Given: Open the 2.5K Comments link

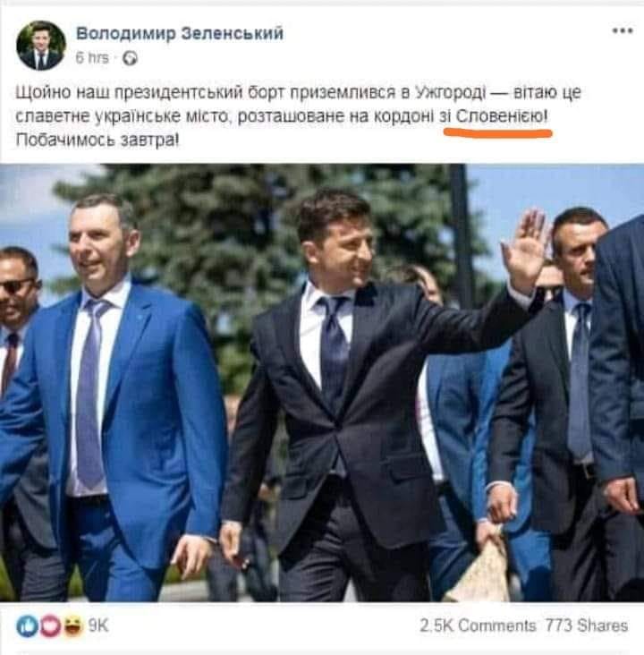Looking at the screenshot, I should pos(478,625).
